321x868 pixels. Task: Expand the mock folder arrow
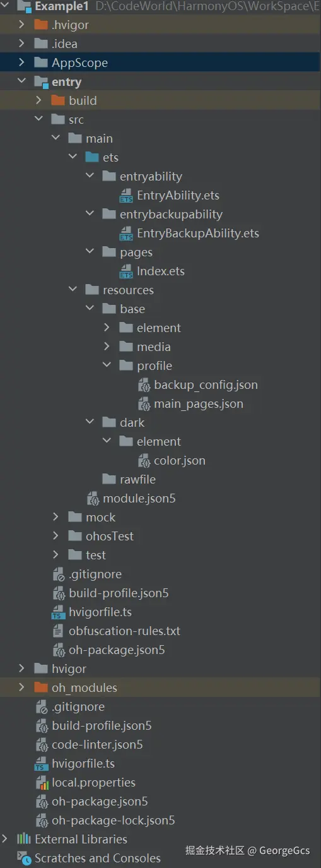[56, 517]
